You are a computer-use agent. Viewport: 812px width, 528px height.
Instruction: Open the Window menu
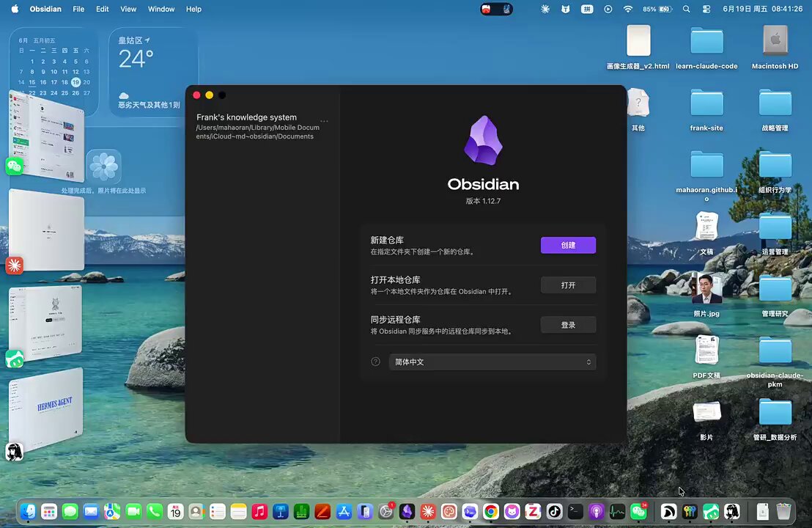[161, 9]
